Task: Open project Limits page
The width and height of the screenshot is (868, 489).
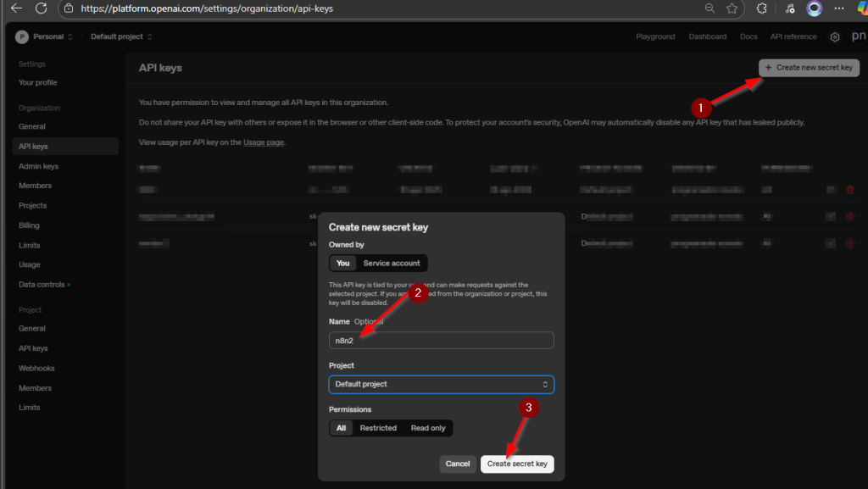Action: pyautogui.click(x=30, y=407)
